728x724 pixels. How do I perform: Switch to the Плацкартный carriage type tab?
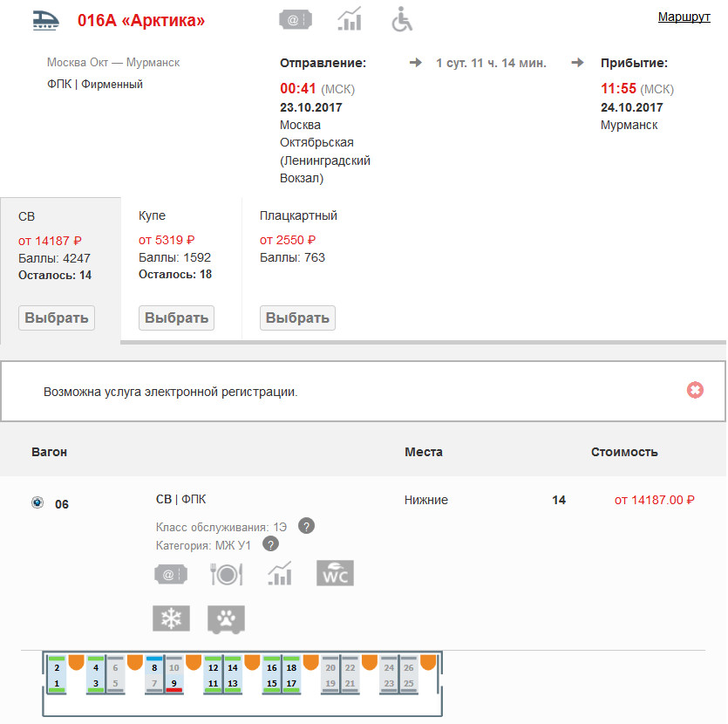click(297, 318)
